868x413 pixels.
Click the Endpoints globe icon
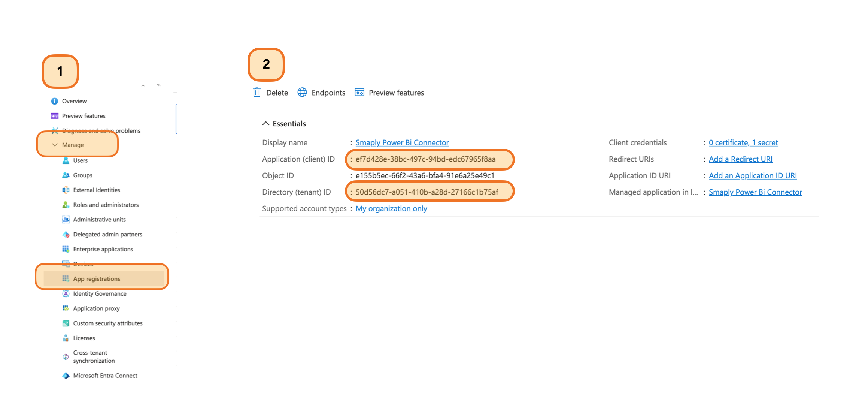pyautogui.click(x=302, y=93)
